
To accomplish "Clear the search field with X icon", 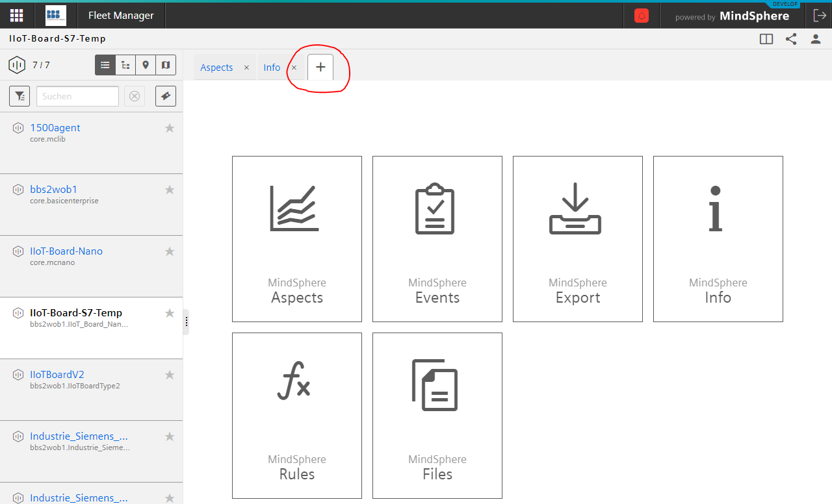I will [x=135, y=96].
